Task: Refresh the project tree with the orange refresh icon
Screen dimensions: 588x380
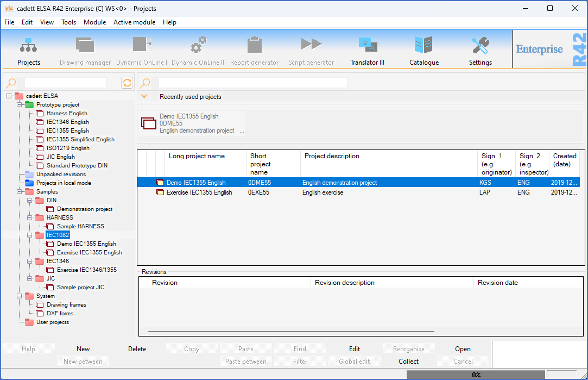Action: tap(127, 83)
